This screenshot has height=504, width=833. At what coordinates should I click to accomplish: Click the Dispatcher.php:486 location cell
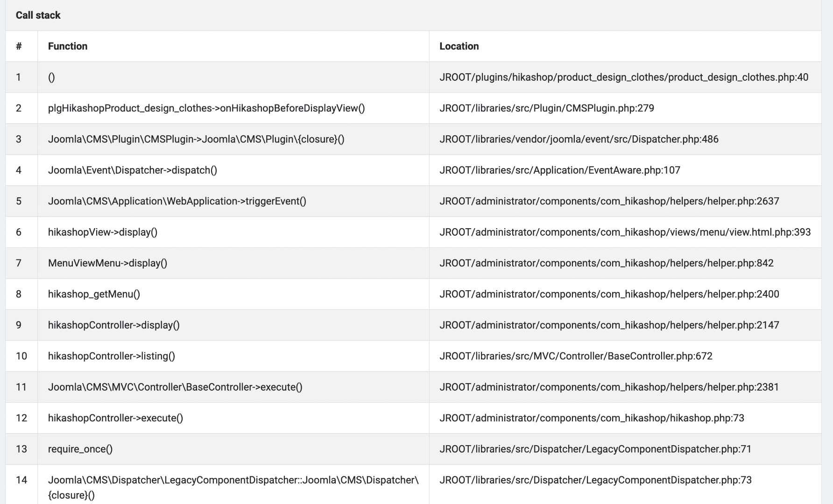point(579,139)
